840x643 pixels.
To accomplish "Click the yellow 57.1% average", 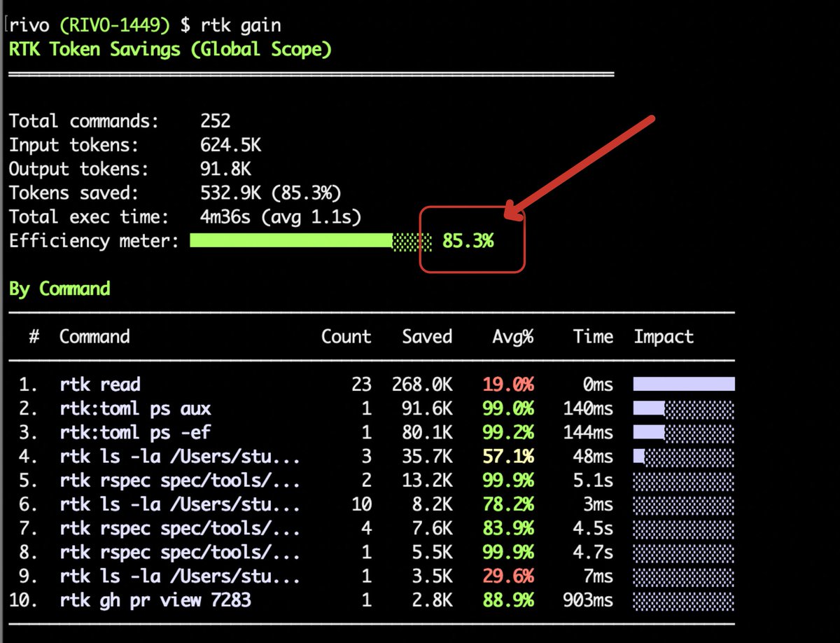I will coord(508,457).
